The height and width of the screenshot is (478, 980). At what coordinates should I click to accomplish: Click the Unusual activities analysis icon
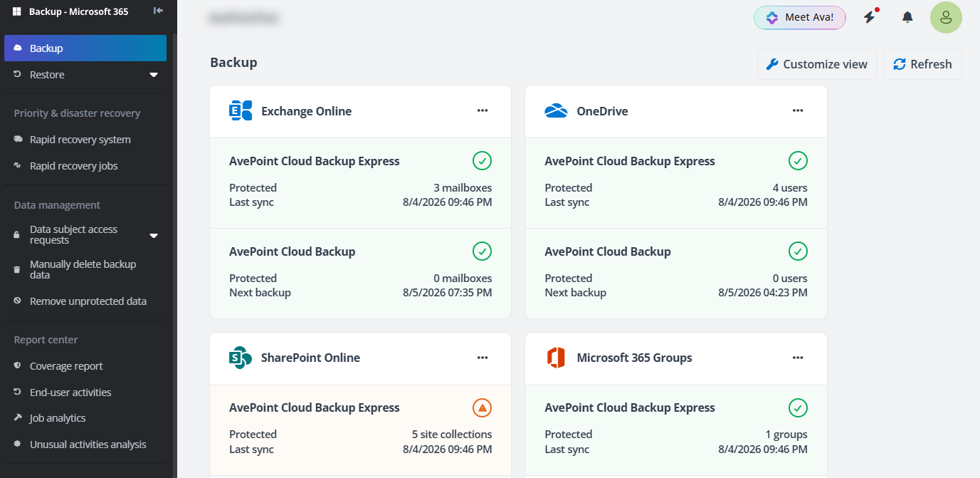18,445
